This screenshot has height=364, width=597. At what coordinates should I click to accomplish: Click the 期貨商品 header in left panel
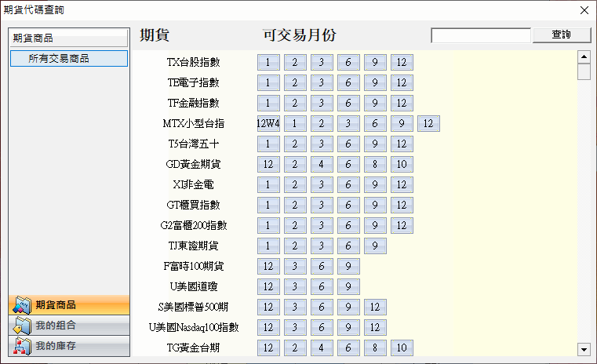click(x=68, y=38)
